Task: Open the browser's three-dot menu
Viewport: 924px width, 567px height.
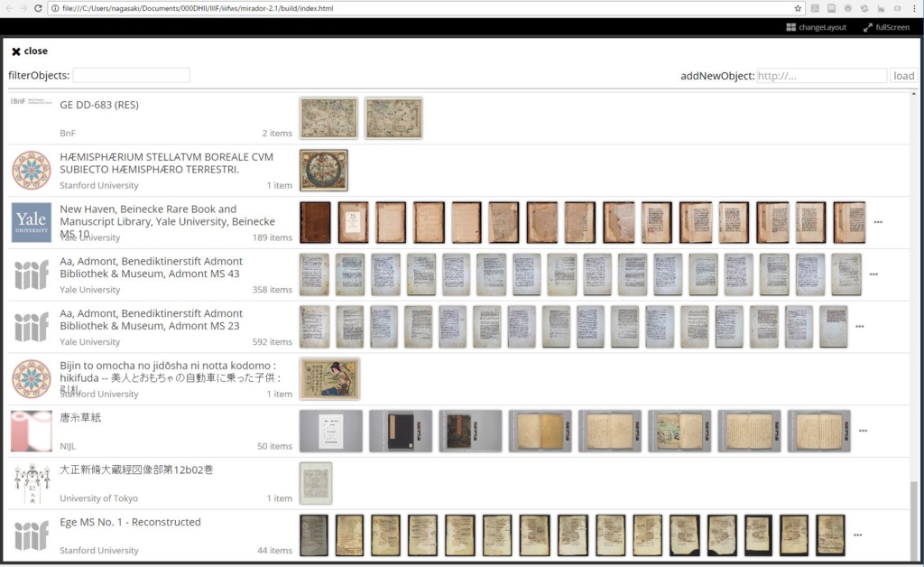Action: [x=915, y=8]
